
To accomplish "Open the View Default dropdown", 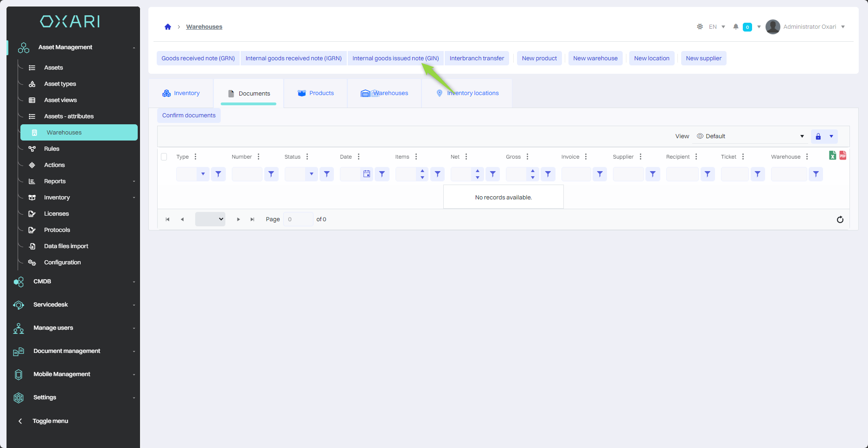I will pos(750,136).
